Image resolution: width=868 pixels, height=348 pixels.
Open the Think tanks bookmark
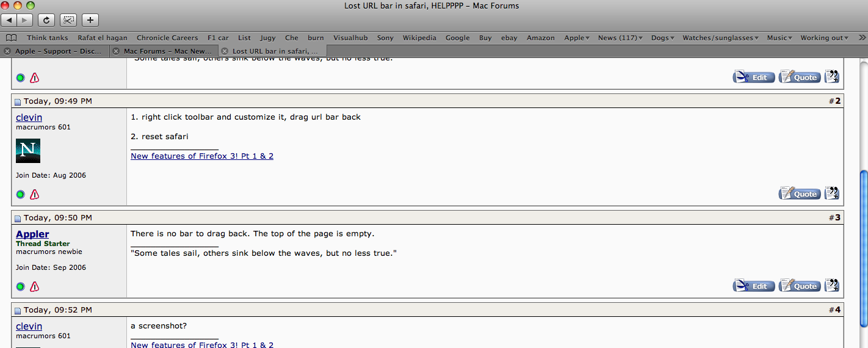point(48,38)
